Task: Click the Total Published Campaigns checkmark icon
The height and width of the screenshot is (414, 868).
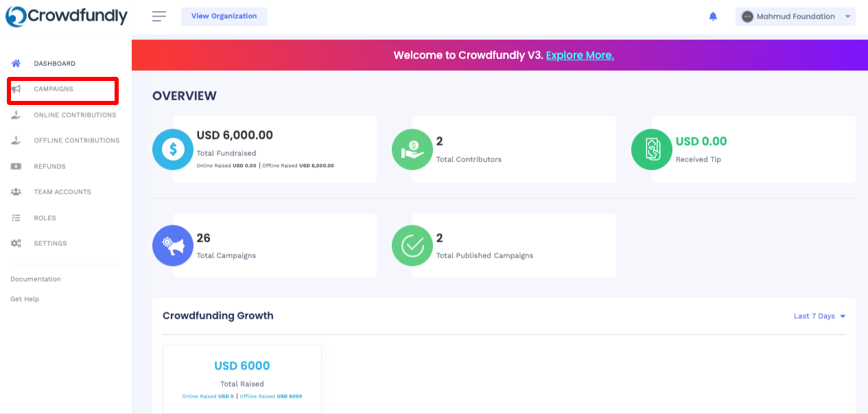Action: (x=412, y=246)
